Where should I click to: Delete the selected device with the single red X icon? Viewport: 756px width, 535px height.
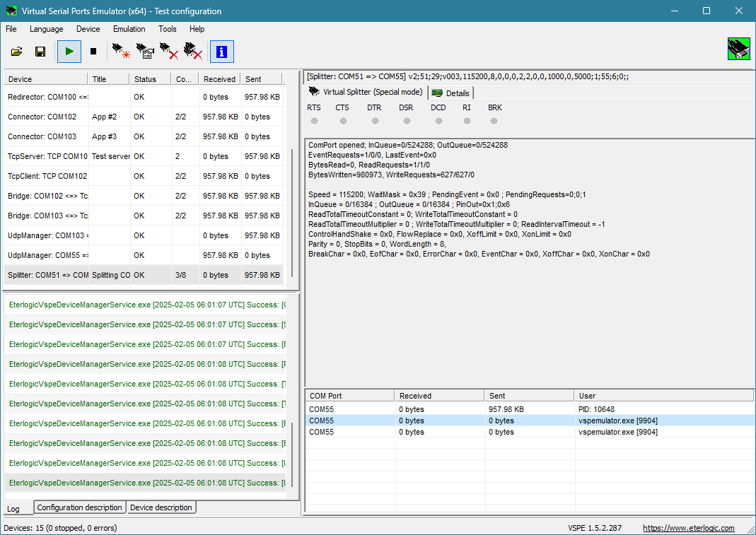tap(169, 52)
